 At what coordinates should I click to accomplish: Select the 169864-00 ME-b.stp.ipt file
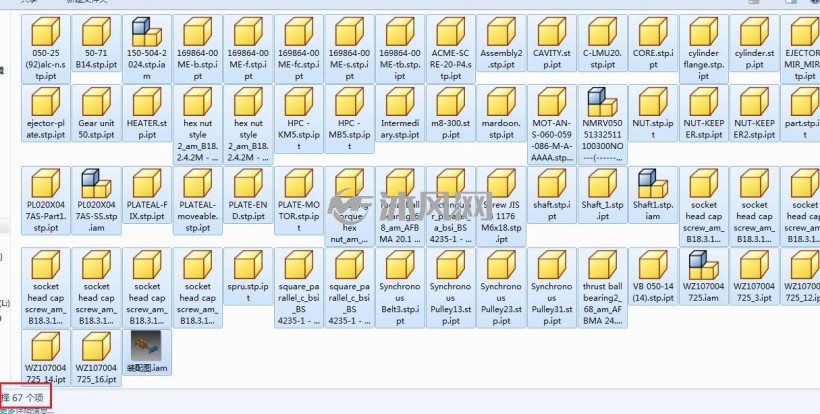click(x=198, y=49)
